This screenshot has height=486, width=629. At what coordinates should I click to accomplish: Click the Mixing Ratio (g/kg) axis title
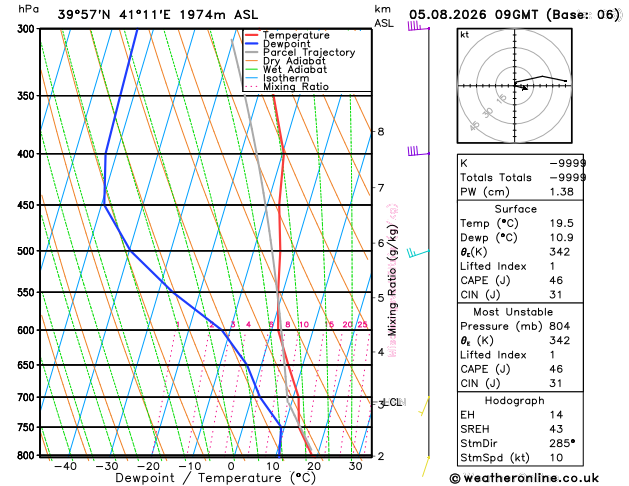coord(392,280)
